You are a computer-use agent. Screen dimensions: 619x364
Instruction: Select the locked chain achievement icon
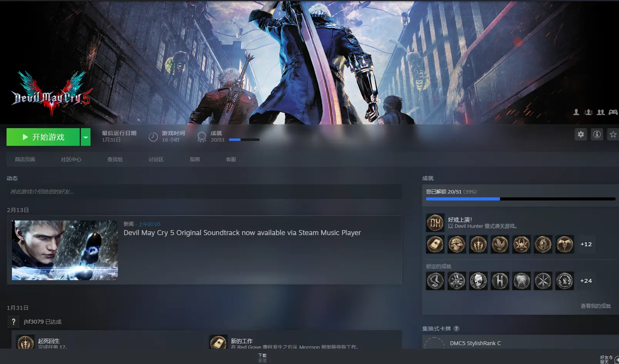pos(435,281)
